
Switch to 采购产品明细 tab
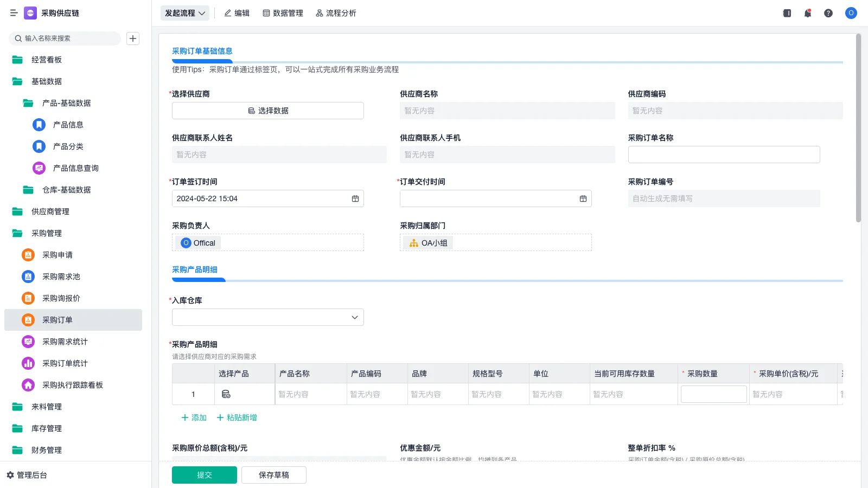[x=195, y=269]
